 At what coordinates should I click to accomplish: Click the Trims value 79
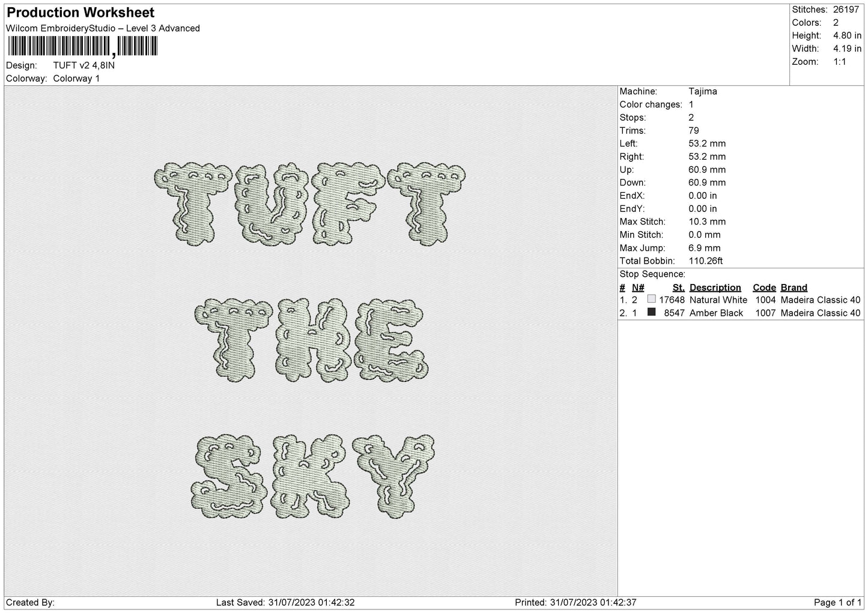click(x=694, y=130)
